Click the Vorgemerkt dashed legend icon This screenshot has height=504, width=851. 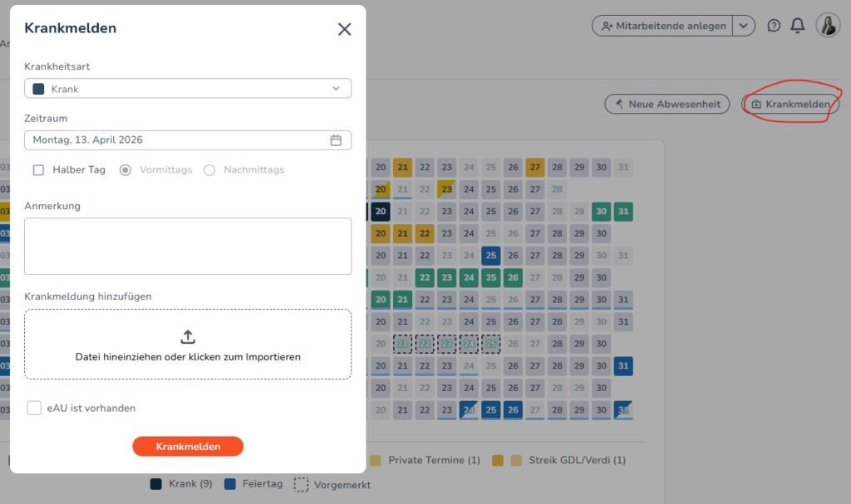click(301, 484)
